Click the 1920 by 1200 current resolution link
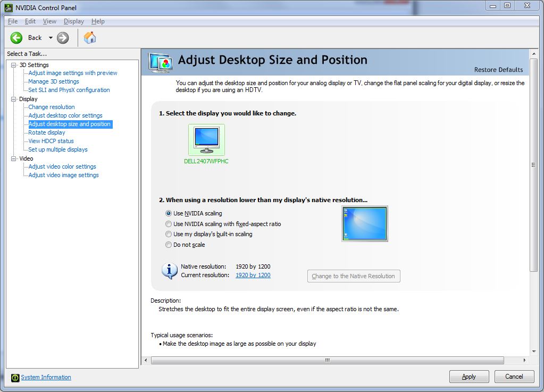 [253, 275]
